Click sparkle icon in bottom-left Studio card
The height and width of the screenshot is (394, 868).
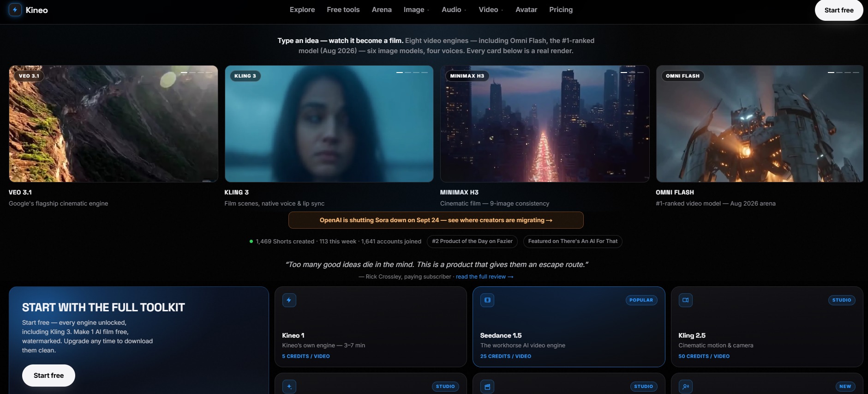tap(289, 387)
